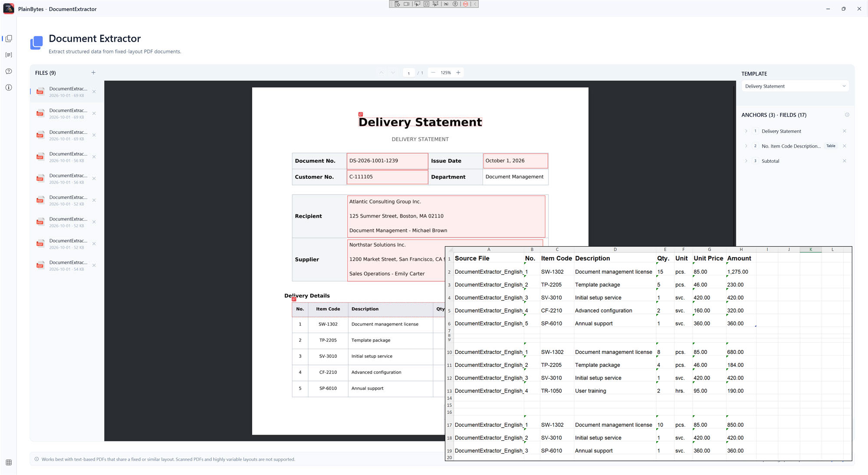Remove the first file dated 69 KB

pyautogui.click(x=94, y=92)
